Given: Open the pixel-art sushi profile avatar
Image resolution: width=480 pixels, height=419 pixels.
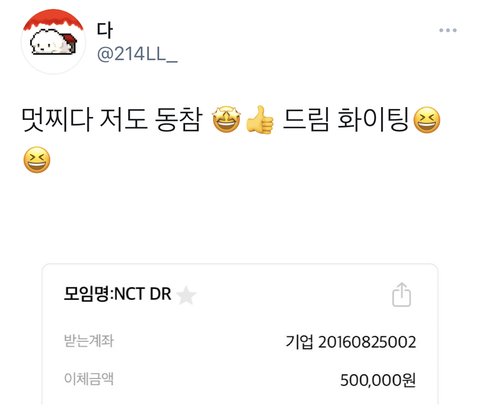Looking at the screenshot, I should (x=53, y=41).
